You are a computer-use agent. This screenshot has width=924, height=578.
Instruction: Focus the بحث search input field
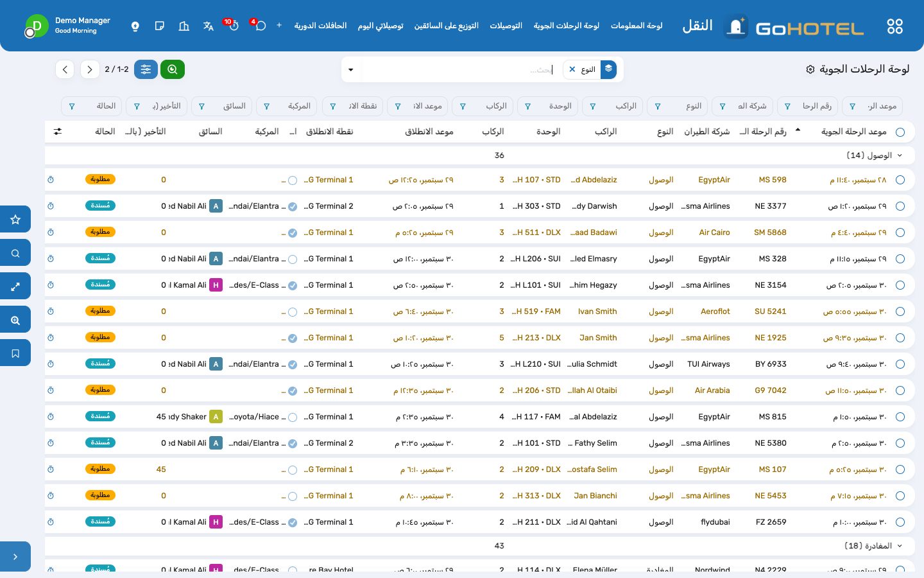click(459, 69)
